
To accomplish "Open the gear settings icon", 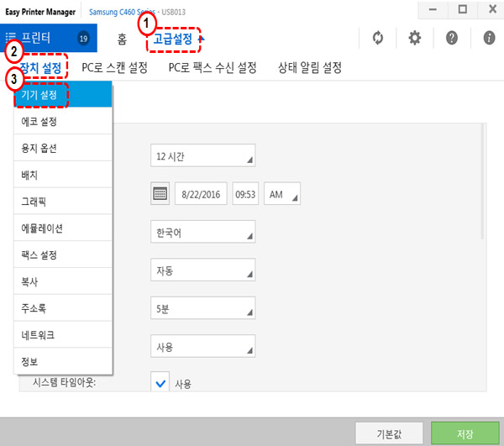I will (415, 38).
